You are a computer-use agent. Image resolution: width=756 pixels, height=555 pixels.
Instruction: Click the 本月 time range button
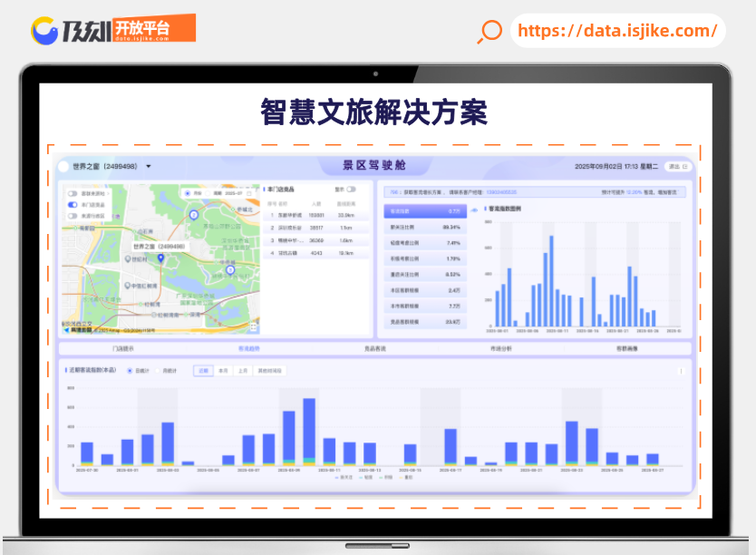[224, 370]
